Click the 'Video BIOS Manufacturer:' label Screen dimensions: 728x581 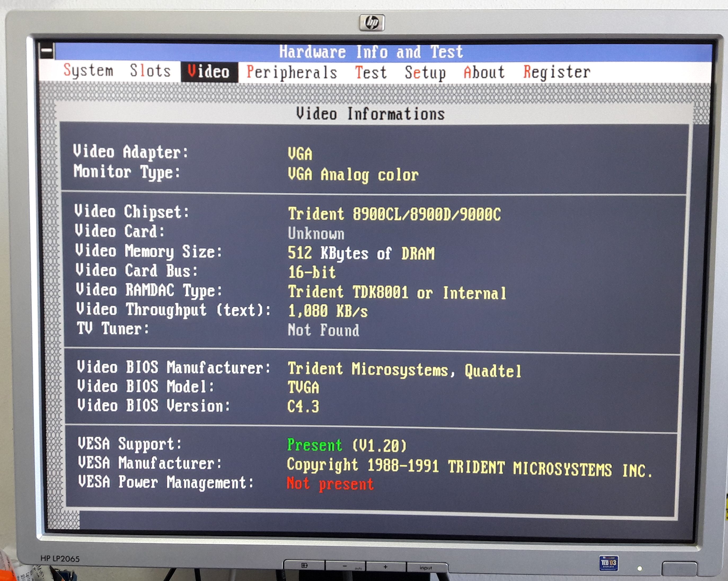click(174, 368)
